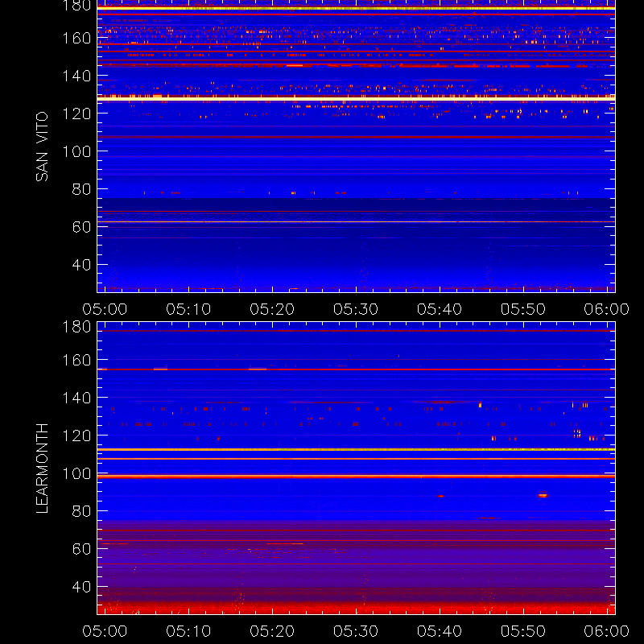644x644 pixels.
Task: Click the 05:40 time label under San Vito plot
Action: (x=440, y=309)
